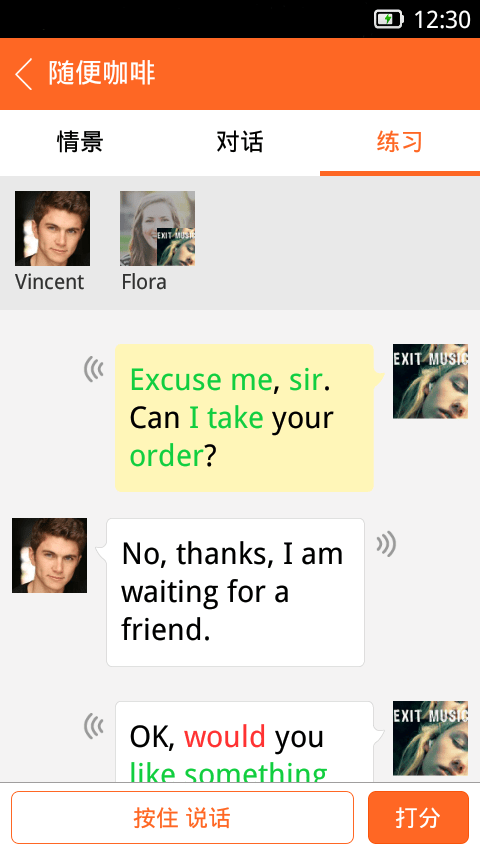Play audio for the Excuse me, sir message
The height and width of the screenshot is (854, 480).
click(94, 369)
